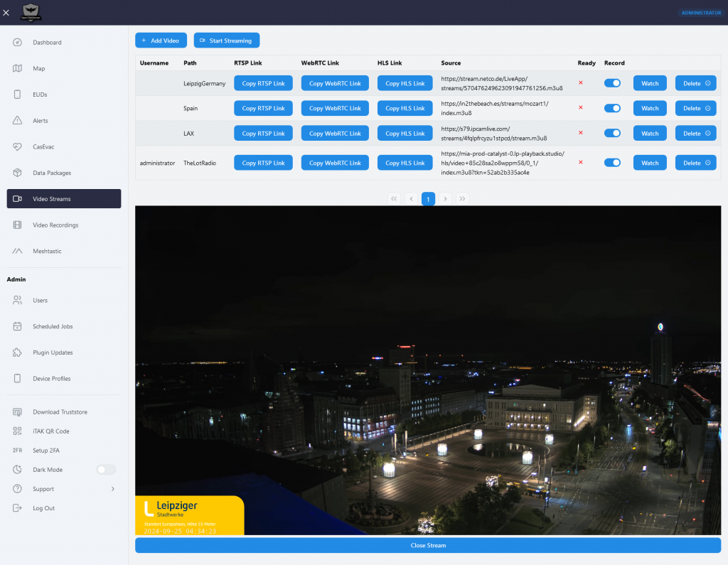Click the Leipzig live video player
Image resolution: width=728 pixels, height=565 pixels.
pos(428,370)
